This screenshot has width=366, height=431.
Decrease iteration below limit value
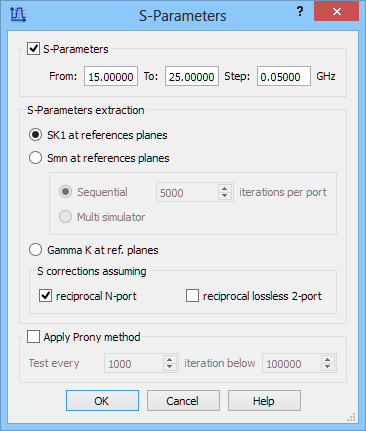pos(328,367)
